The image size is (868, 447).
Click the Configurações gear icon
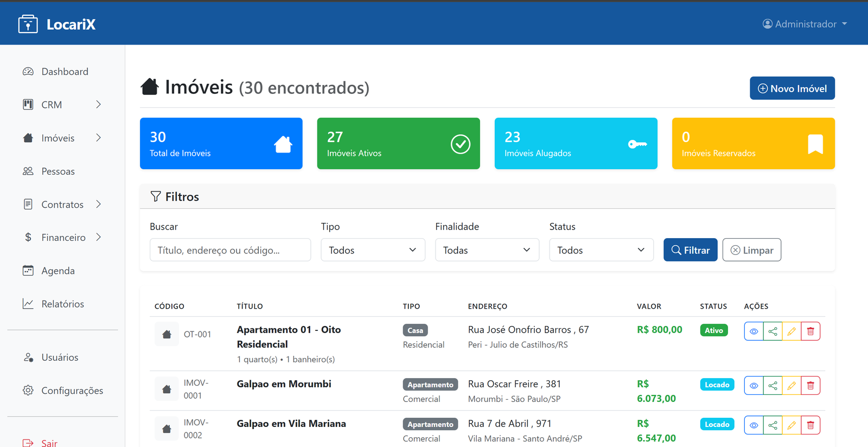(28, 390)
